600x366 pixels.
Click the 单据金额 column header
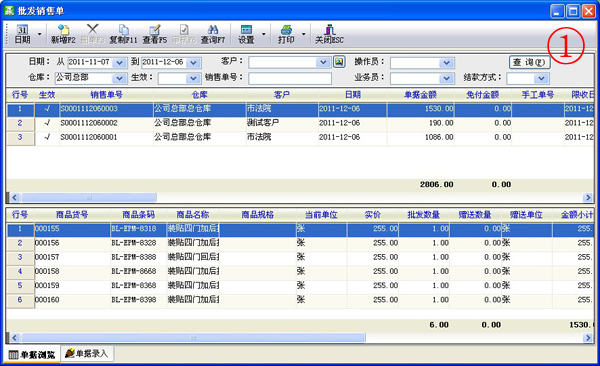click(x=421, y=95)
